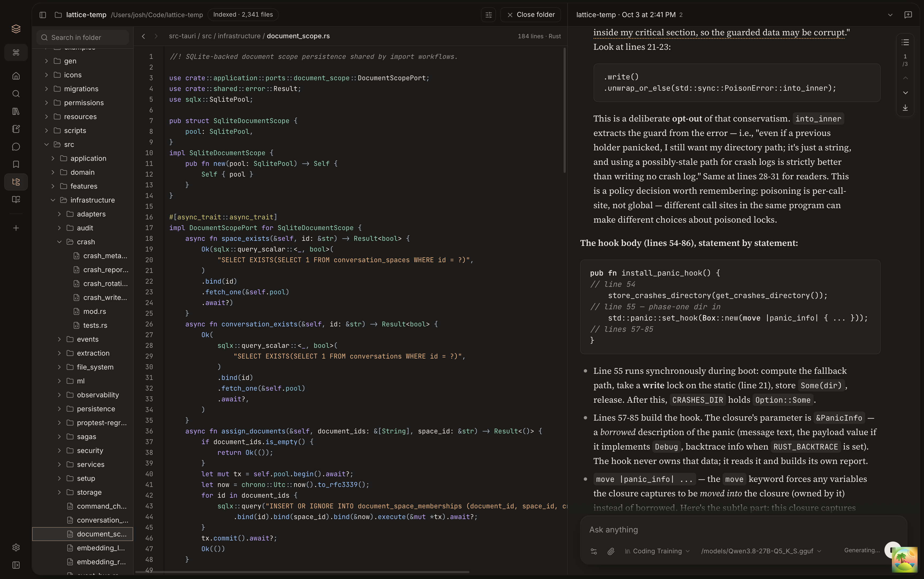Click the Close folder button
Screen dimensions: 924x579
tap(531, 14)
